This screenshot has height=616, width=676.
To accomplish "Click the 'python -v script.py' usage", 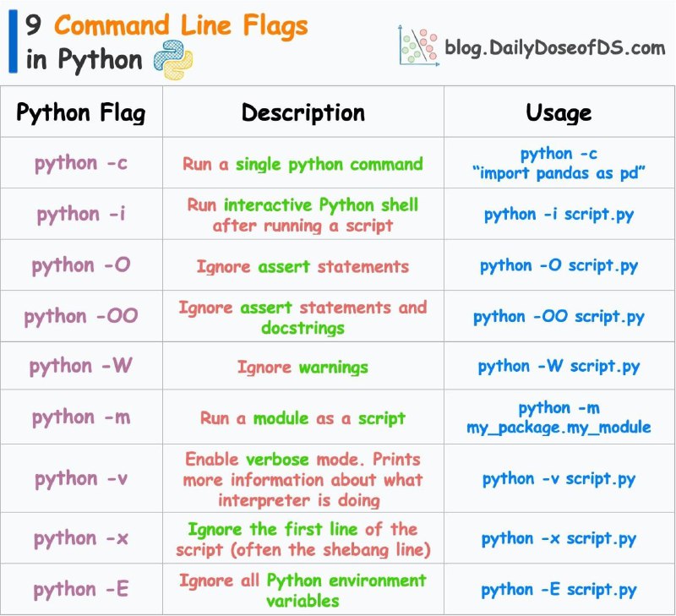I will point(559,479).
